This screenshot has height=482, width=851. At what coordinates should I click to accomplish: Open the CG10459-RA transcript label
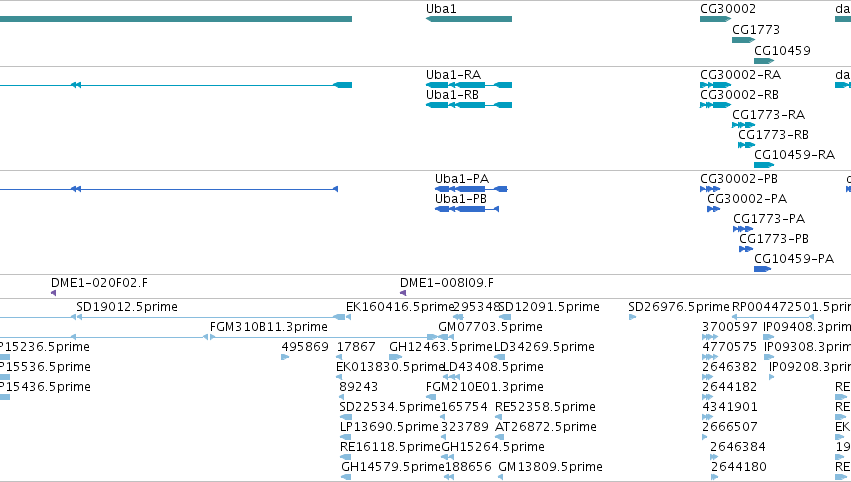[795, 155]
